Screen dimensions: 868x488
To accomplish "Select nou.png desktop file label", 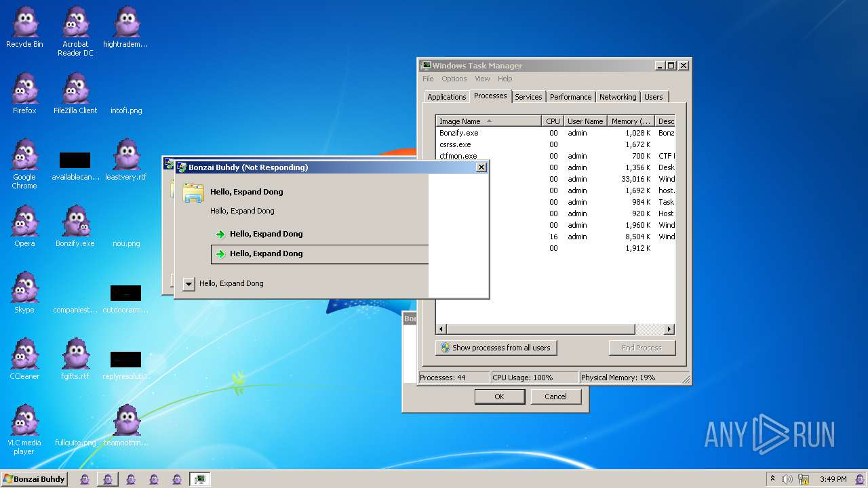I will [x=126, y=243].
